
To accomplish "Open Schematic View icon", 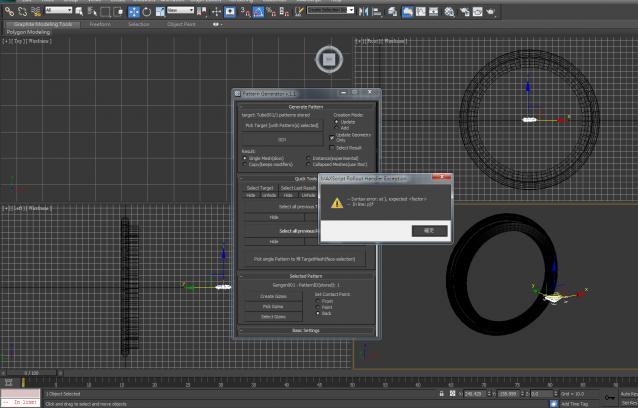I will (434, 12).
